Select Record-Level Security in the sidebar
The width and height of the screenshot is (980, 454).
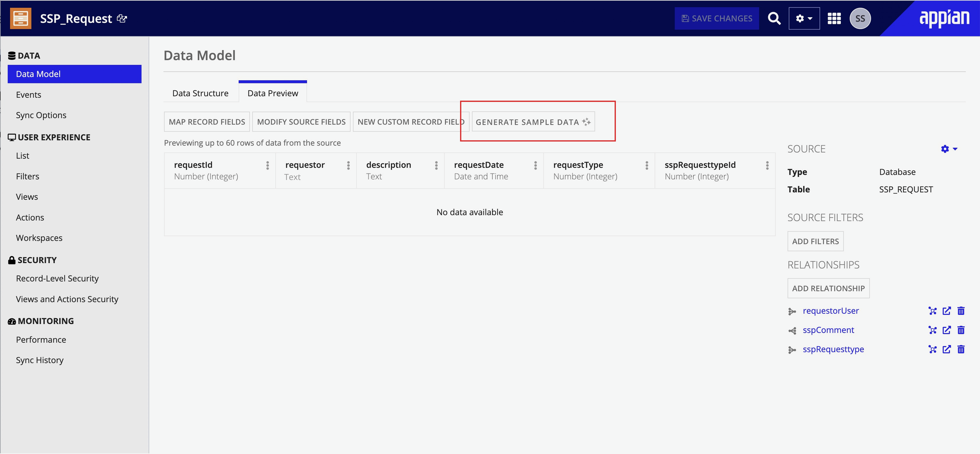(x=57, y=278)
